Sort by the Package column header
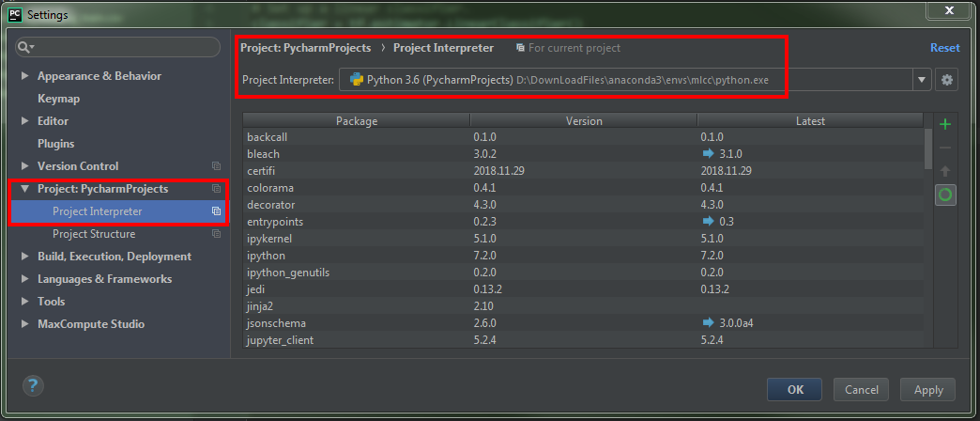 click(x=357, y=120)
